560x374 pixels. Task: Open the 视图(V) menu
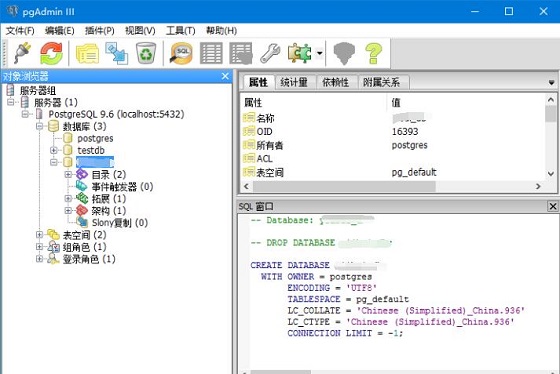140,31
